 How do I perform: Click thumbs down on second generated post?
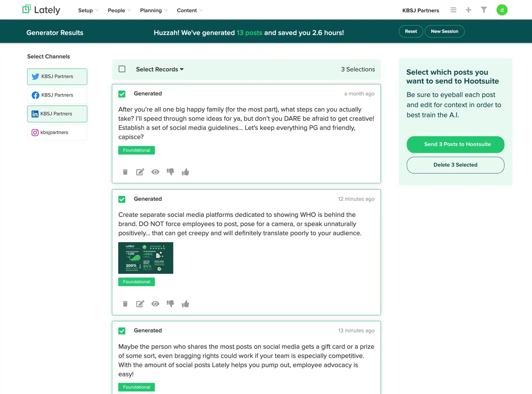pos(170,304)
